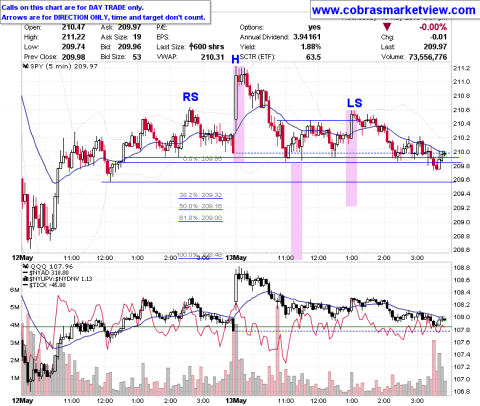
Task: Click the Chg value -0.01
Action: click(x=439, y=37)
